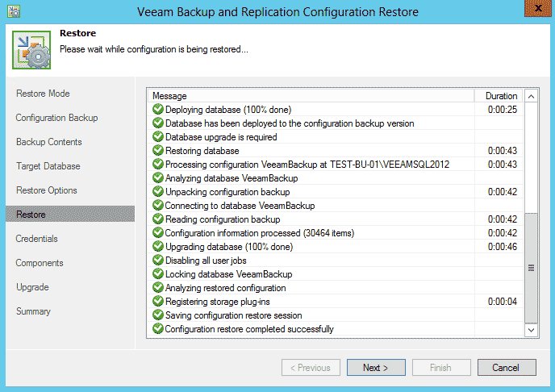Click check icon next to Upgrading database
Screen dimensions: 555x392
(x=157, y=246)
